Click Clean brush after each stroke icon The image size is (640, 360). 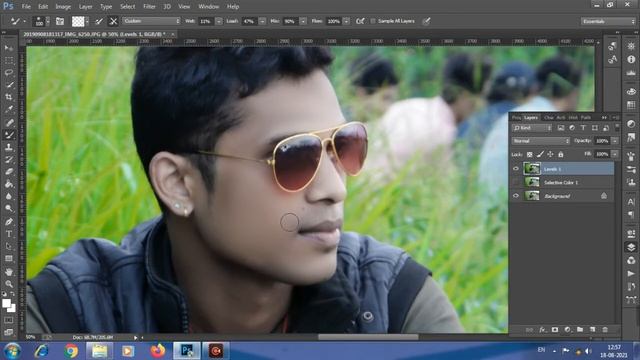113,21
